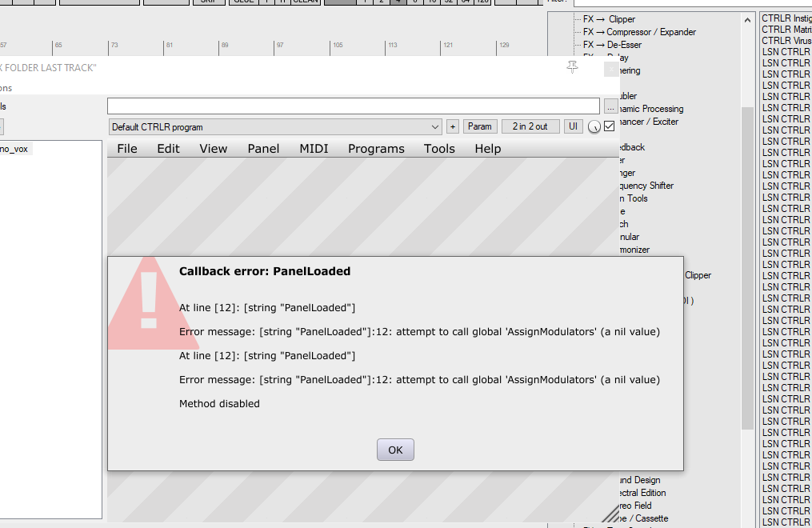The width and height of the screenshot is (812, 528).
Task: Click the GLUE button in the top toolbar
Action: [246, 2]
